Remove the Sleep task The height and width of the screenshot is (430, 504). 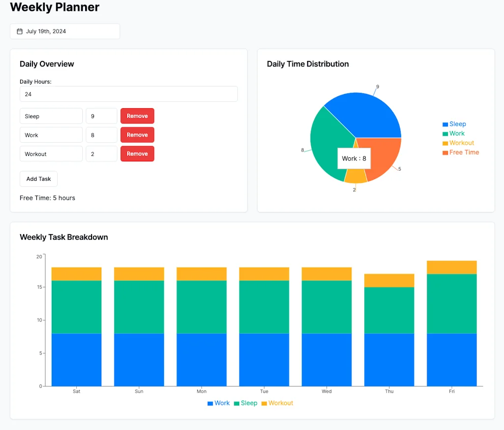pos(137,116)
